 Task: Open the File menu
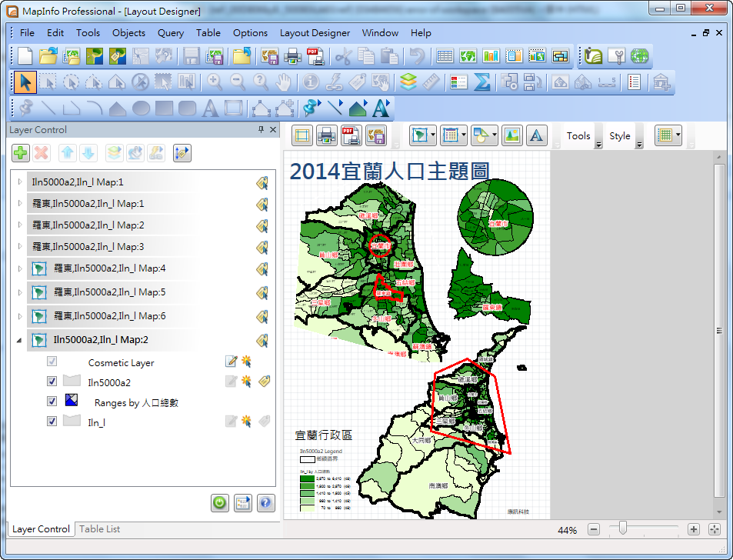(27, 33)
